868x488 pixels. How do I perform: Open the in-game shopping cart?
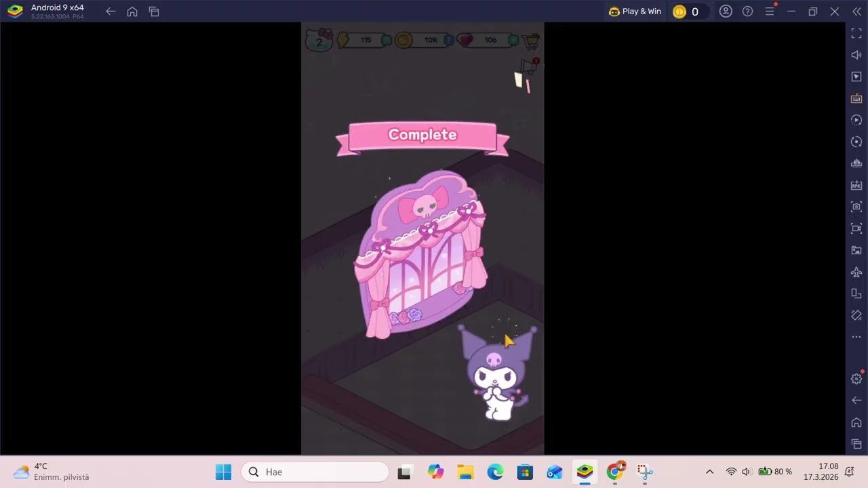[x=532, y=41]
